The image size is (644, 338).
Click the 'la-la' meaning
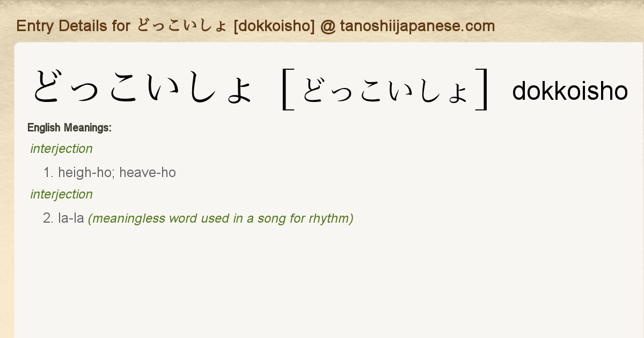(x=71, y=218)
